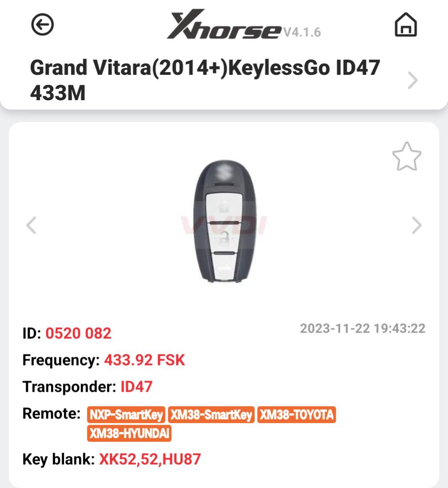Expand the Grand Vitara title chevron
Screen dimensions: 448x488
[413, 80]
